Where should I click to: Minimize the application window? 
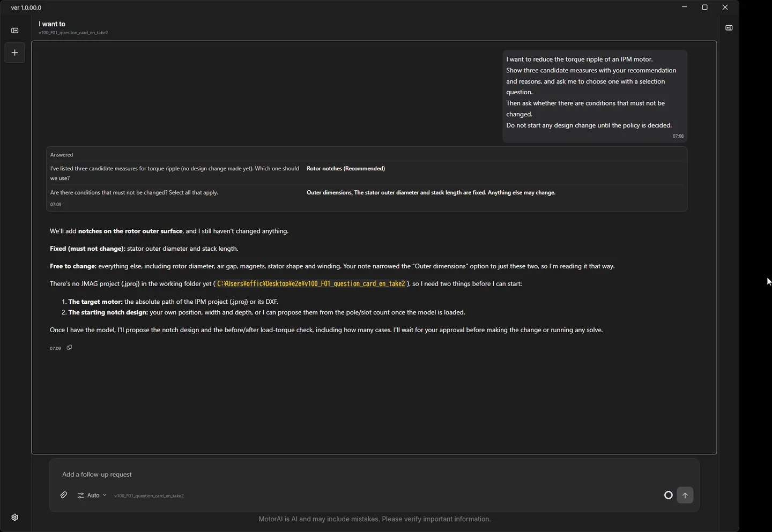point(685,7)
